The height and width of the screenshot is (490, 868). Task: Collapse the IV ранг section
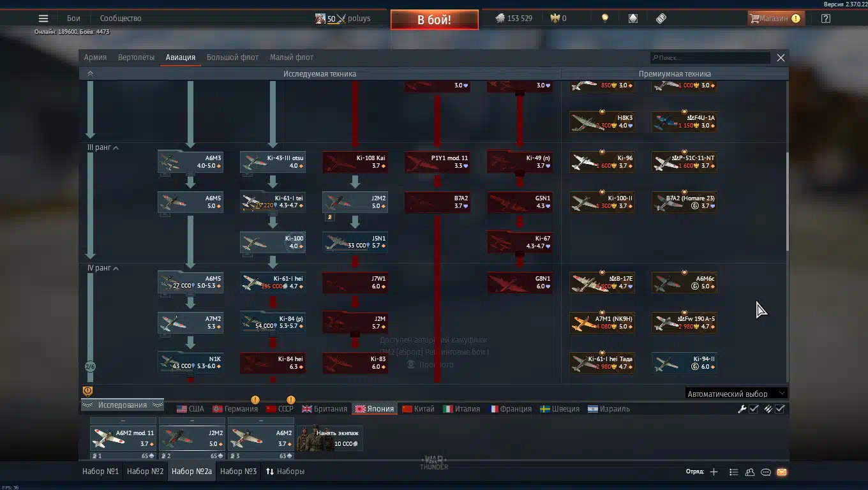[x=103, y=268]
